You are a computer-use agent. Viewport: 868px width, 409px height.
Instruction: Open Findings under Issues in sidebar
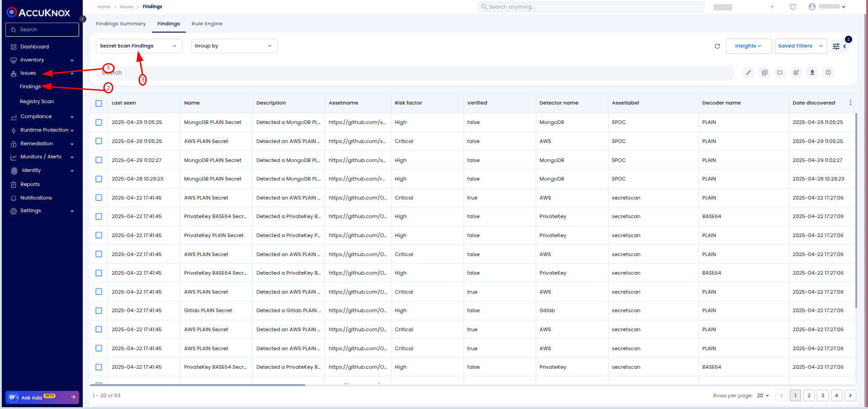point(30,86)
